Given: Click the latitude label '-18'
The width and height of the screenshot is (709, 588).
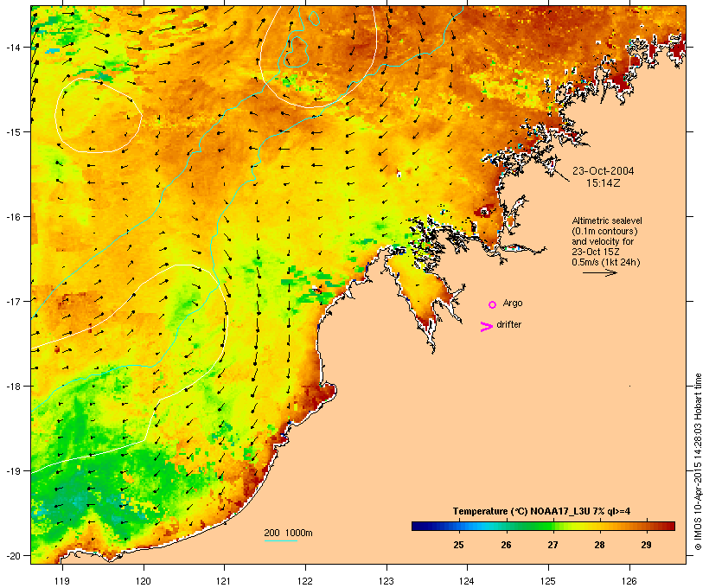Looking at the screenshot, I should point(13,386).
